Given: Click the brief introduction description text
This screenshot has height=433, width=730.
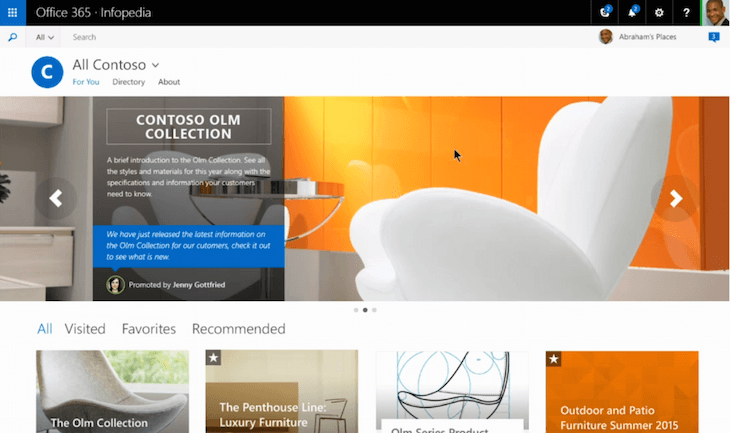Looking at the screenshot, I should [189, 177].
